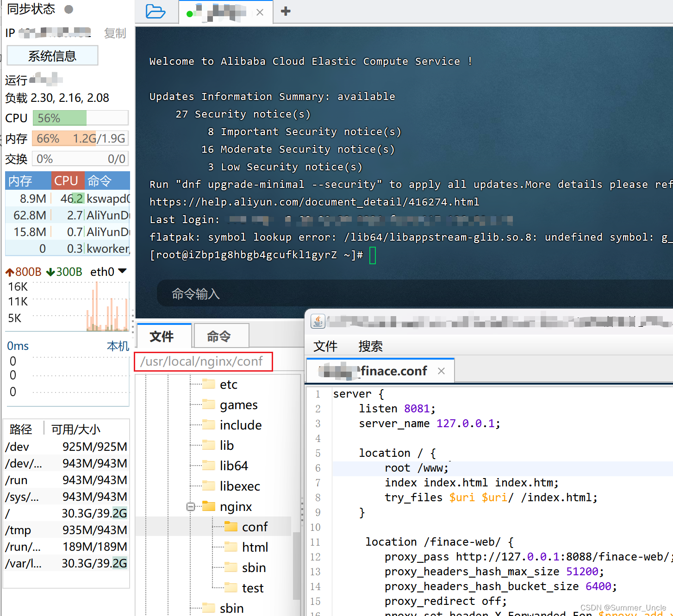The width and height of the screenshot is (673, 616).
Task: Add a new session tab with plus
Action: click(x=286, y=11)
